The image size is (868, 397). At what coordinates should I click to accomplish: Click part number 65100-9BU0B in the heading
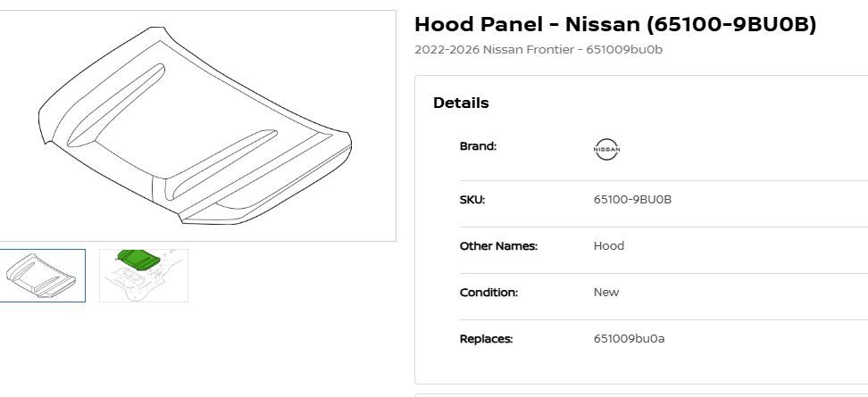pos(731,24)
